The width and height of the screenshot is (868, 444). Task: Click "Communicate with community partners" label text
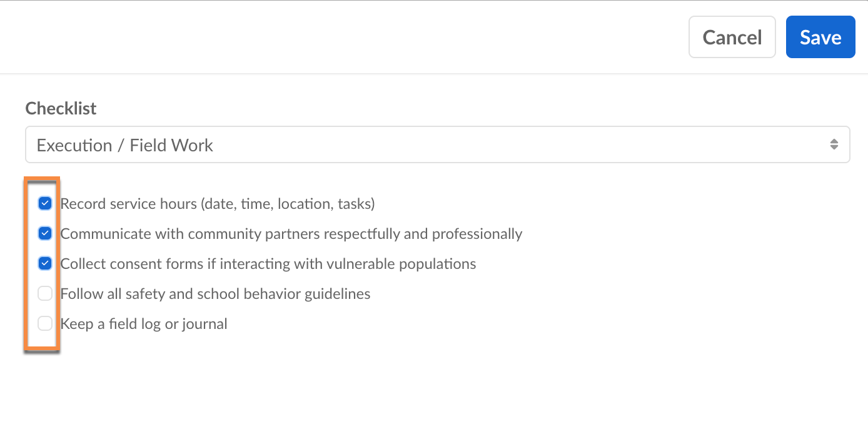tap(291, 234)
